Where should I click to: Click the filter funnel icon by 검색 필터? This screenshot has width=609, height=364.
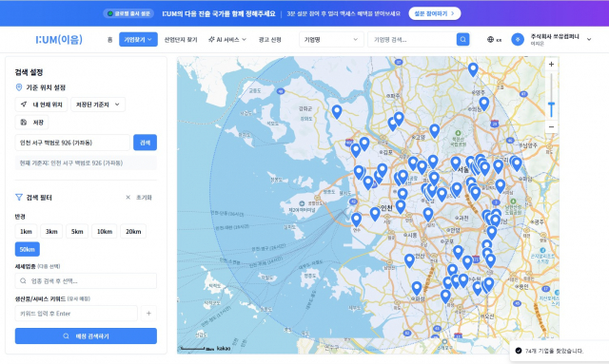point(19,198)
